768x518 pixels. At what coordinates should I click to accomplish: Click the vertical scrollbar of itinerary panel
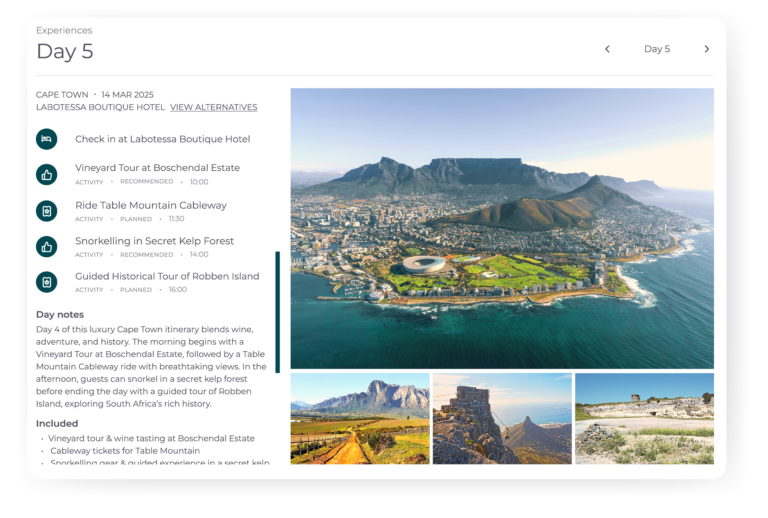tap(278, 312)
